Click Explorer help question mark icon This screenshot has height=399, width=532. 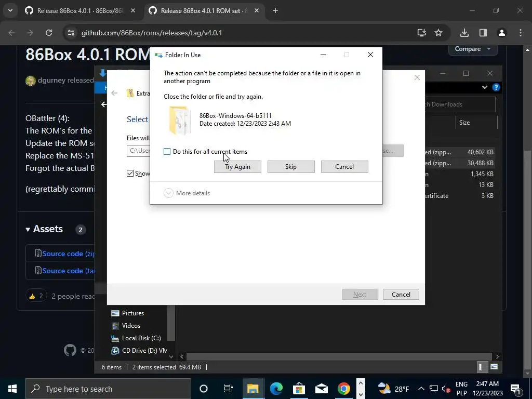tap(496, 87)
